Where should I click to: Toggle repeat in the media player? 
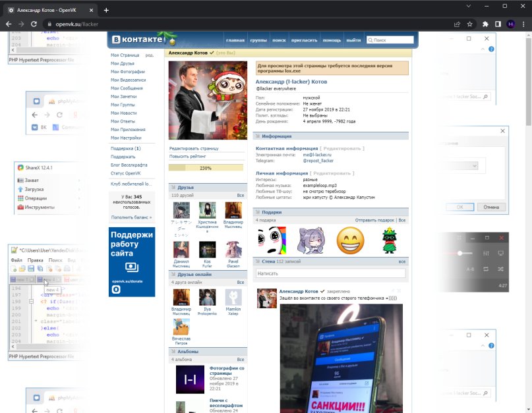[x=485, y=269]
